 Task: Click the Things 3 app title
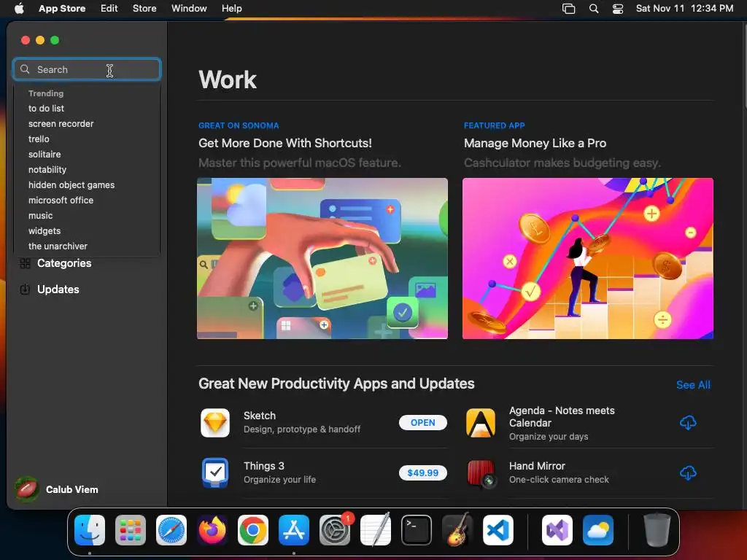click(x=264, y=466)
